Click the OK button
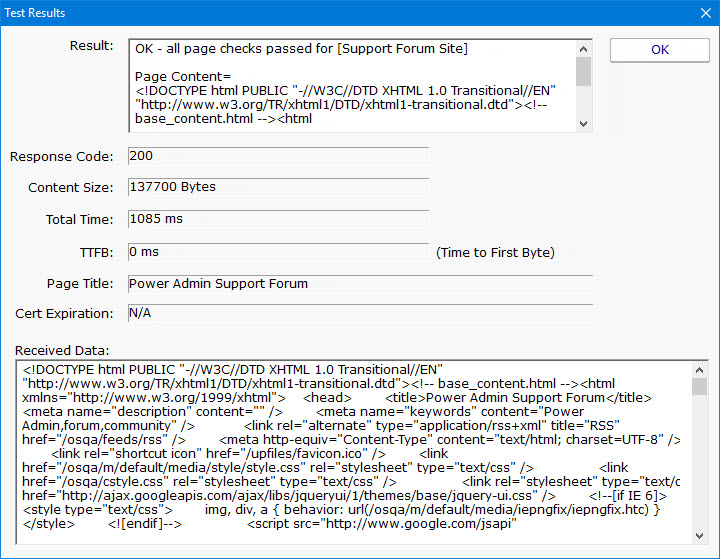The height and width of the screenshot is (559, 720). tap(659, 50)
